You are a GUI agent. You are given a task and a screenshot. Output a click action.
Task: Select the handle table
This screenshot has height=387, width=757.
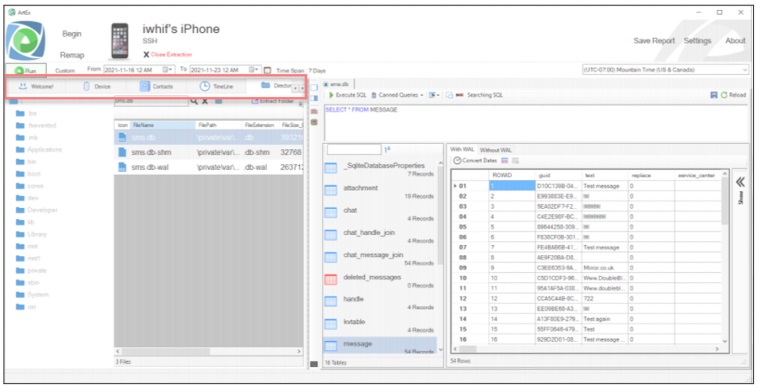point(381,303)
